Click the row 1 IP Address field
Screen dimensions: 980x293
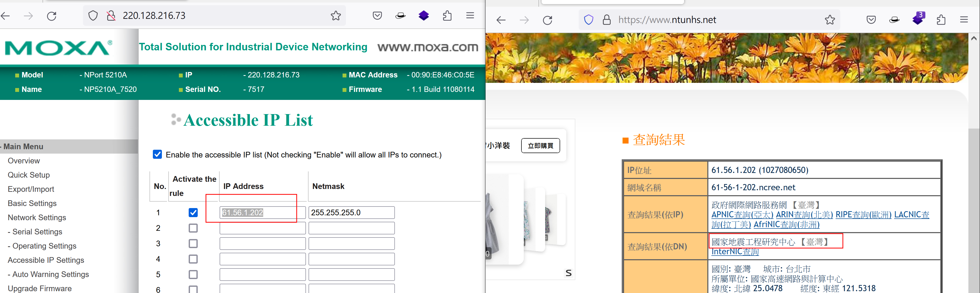(x=262, y=213)
